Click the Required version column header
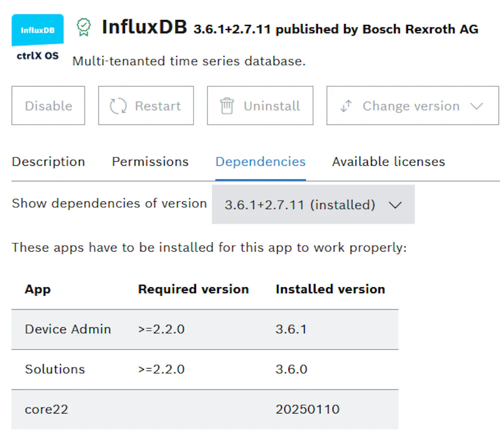The height and width of the screenshot is (448, 500). point(193,289)
